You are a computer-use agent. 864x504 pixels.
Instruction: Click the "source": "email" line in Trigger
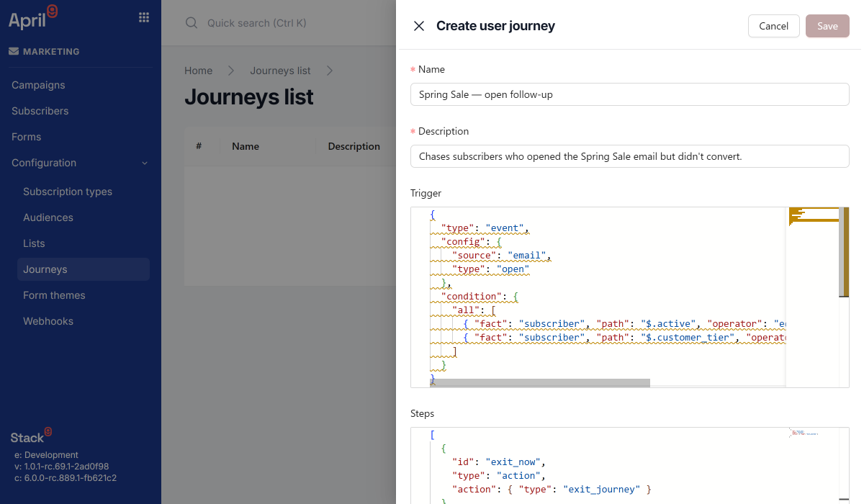pos(501,256)
